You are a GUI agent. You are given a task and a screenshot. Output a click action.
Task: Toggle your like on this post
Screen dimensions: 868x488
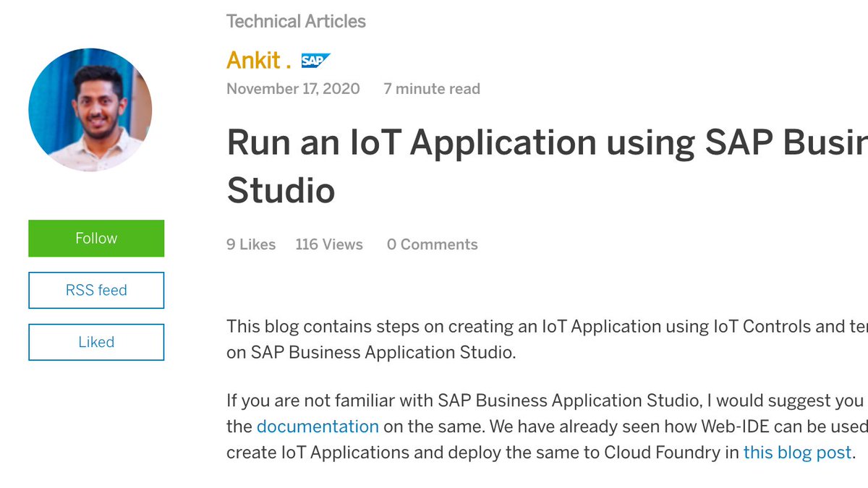point(96,341)
